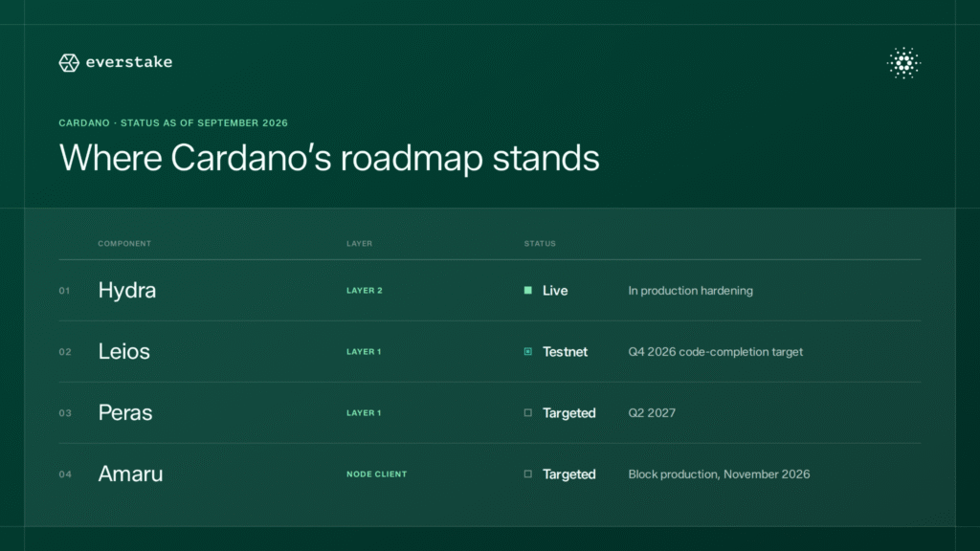
Task: Click the empty status square beside Amaru Targeted
Action: click(x=528, y=474)
